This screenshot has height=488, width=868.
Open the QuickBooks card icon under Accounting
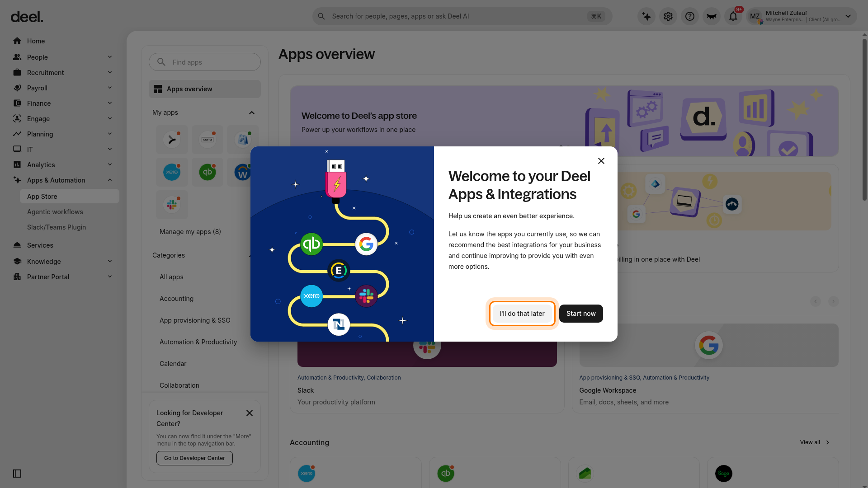pos(446,474)
